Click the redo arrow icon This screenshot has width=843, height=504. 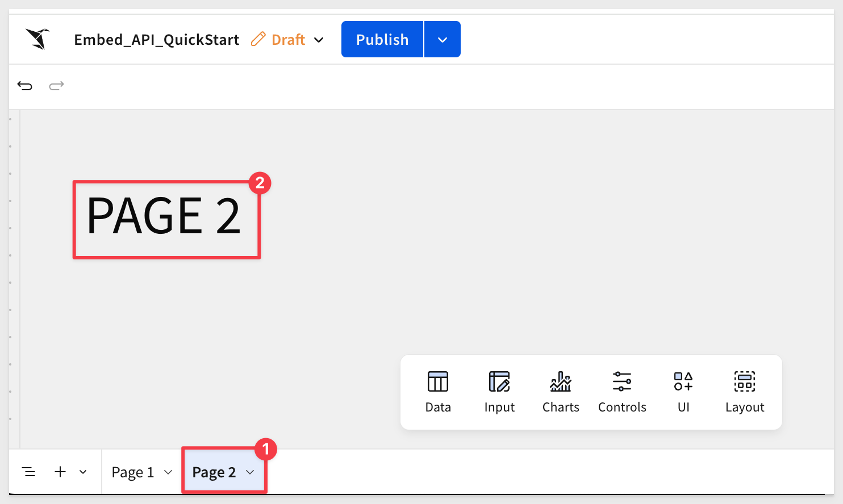tap(56, 86)
